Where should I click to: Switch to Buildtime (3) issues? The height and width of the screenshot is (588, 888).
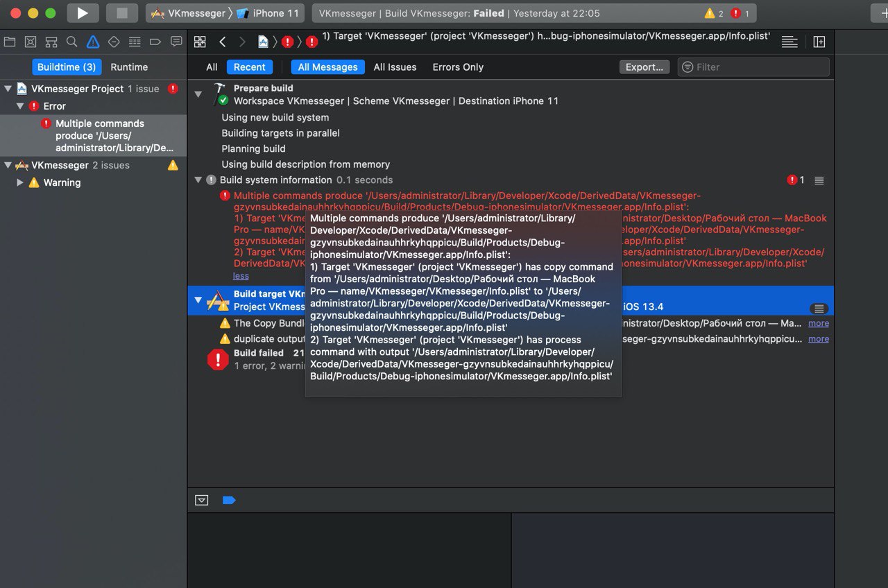67,67
